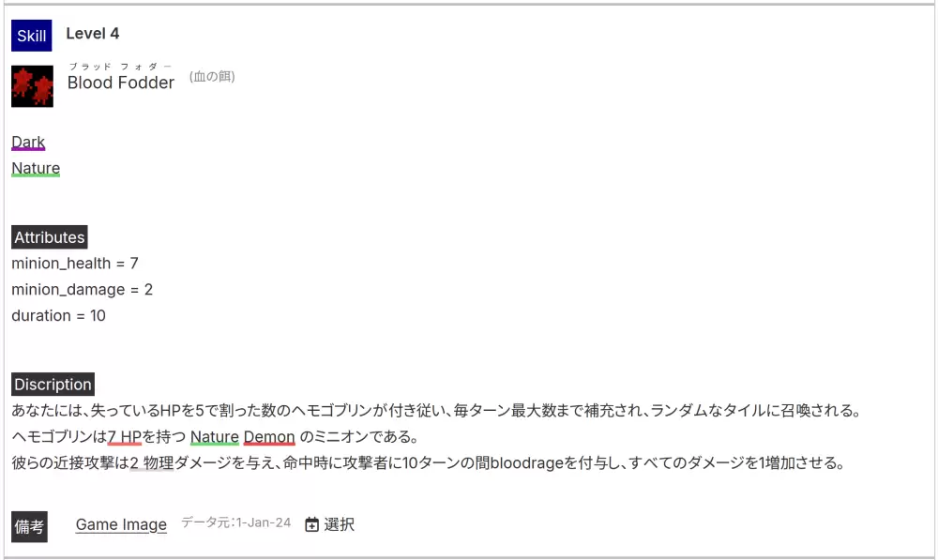Click the 7 HP underlined text
Image resolution: width=938 pixels, height=560 pixels.
point(125,437)
